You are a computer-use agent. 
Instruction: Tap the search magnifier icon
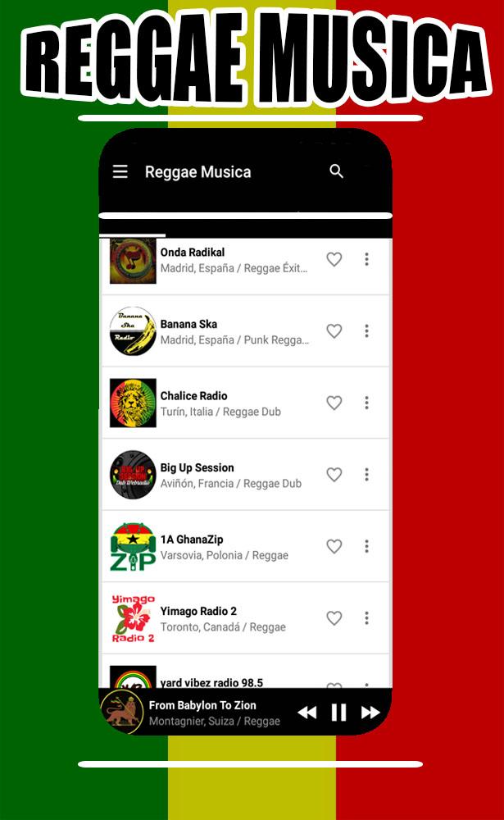click(336, 171)
